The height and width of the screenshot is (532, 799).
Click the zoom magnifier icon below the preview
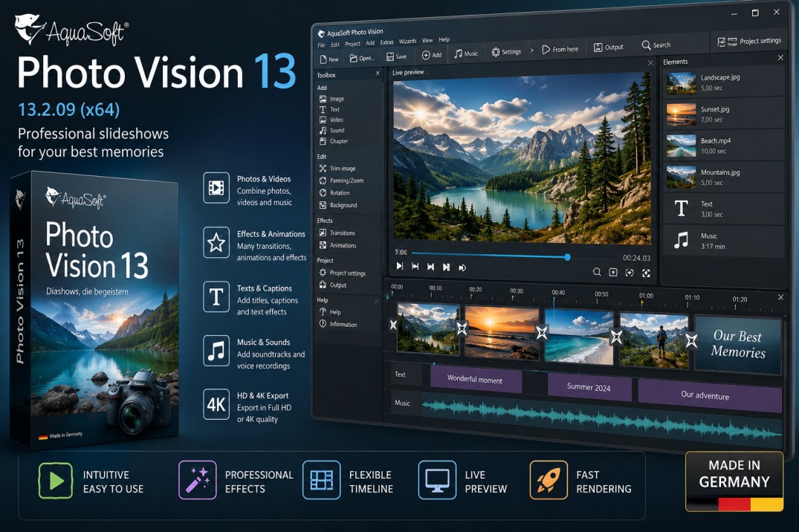(597, 272)
